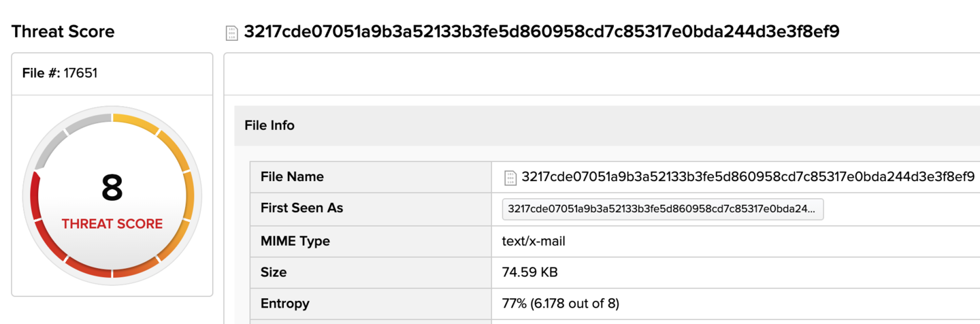Click the red THREAT SCORE gauge label
980x324 pixels.
click(x=112, y=224)
